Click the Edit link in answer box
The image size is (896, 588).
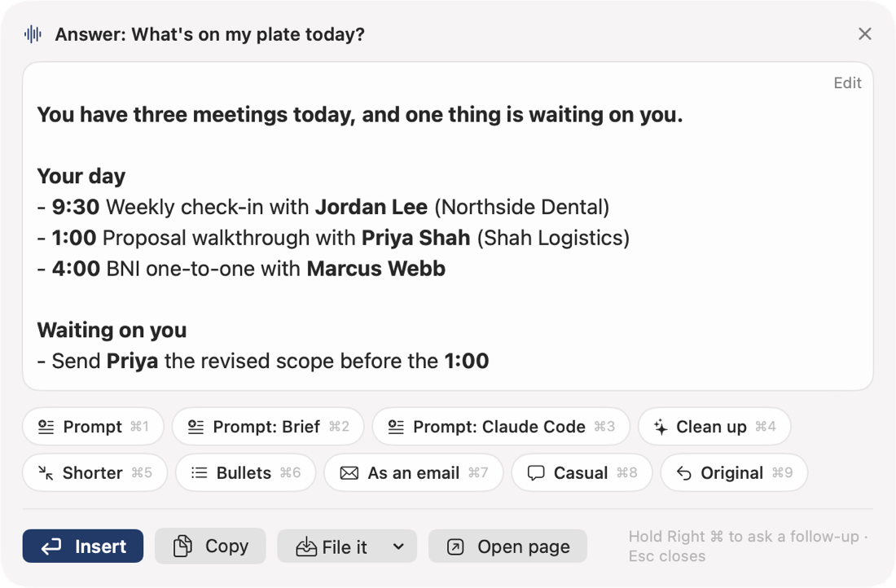(x=847, y=83)
